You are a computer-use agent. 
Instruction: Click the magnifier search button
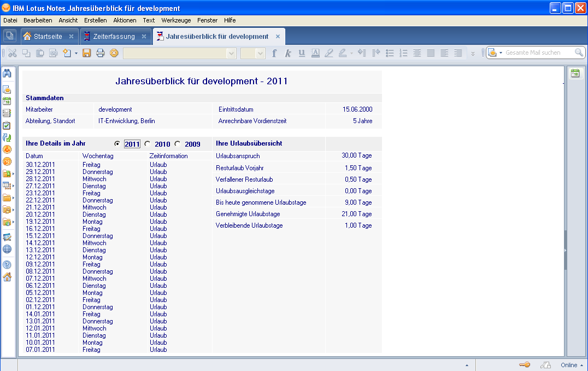click(579, 53)
